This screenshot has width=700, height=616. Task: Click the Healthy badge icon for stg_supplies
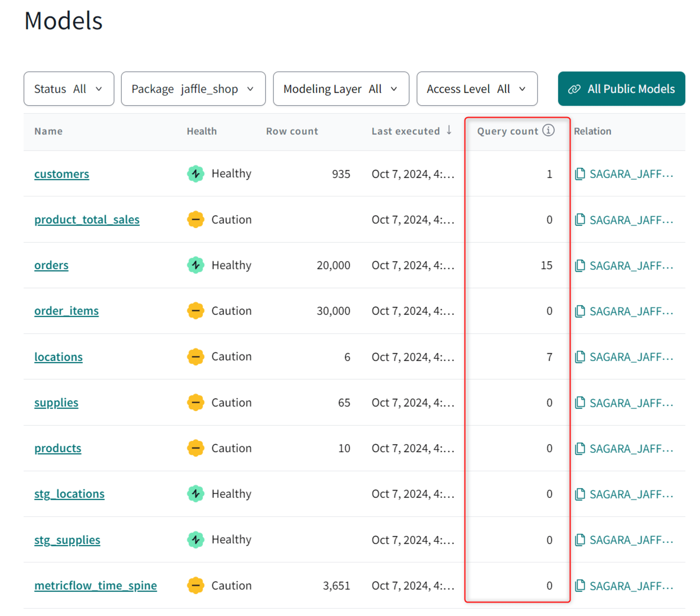(196, 540)
